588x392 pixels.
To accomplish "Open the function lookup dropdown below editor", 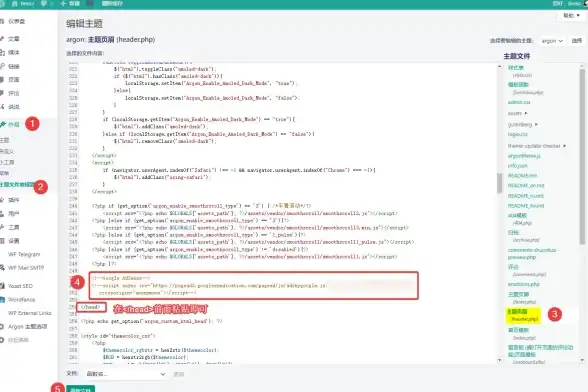I will tap(126, 374).
